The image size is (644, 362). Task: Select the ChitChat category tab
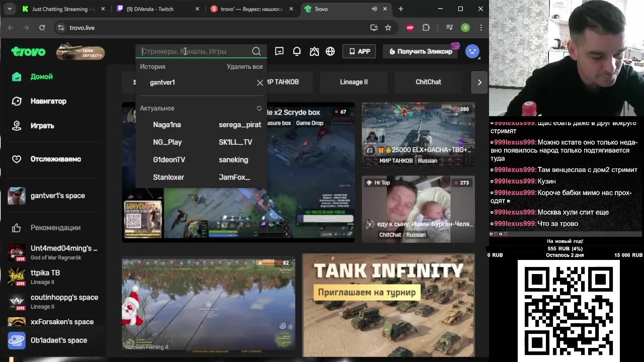point(428,82)
